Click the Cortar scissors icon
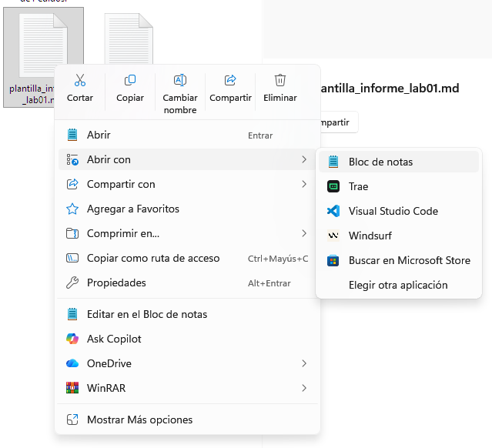Image resolution: width=492 pixels, height=448 pixels. pyautogui.click(x=80, y=81)
